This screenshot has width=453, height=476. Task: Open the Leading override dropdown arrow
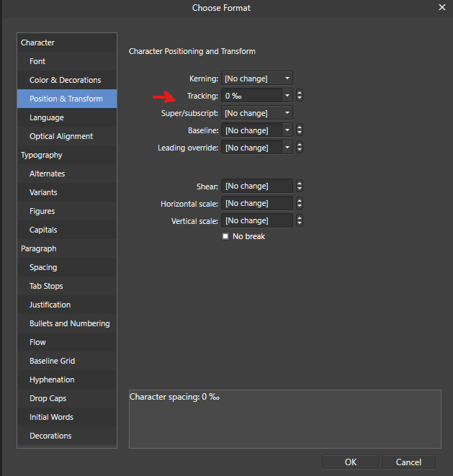[x=287, y=148]
